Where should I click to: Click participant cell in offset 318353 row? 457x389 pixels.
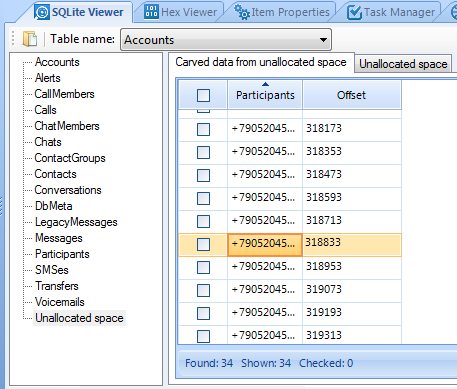coord(265,152)
